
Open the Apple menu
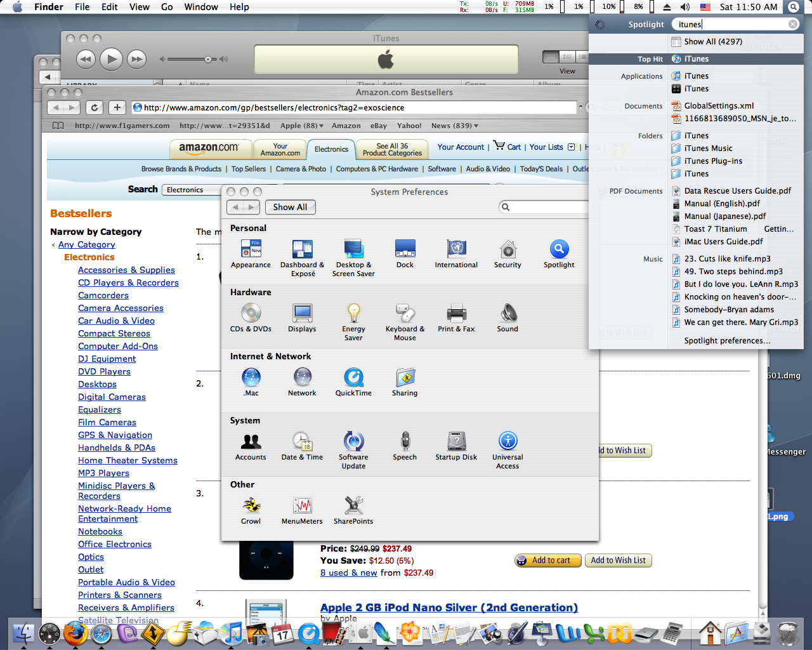17,7
